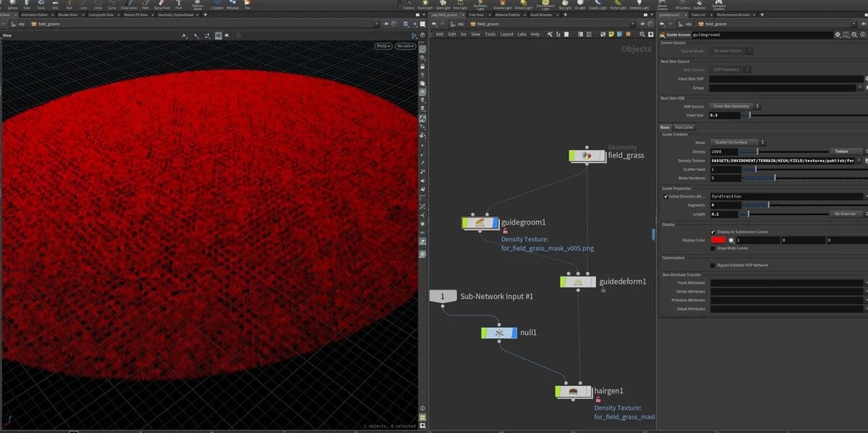Viewport: 868px width, 433px height.
Task: Toggle Display As Subdivision Curves checkbox
Action: click(x=712, y=232)
